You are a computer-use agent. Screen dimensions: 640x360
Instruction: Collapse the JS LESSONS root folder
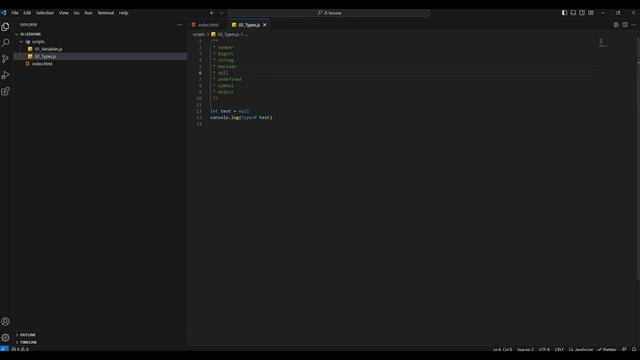tap(30, 34)
